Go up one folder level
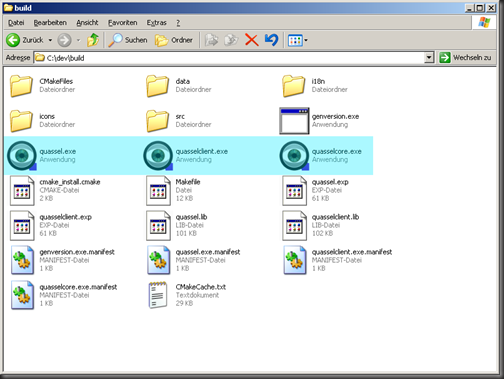The height and width of the screenshot is (379, 504). point(93,40)
